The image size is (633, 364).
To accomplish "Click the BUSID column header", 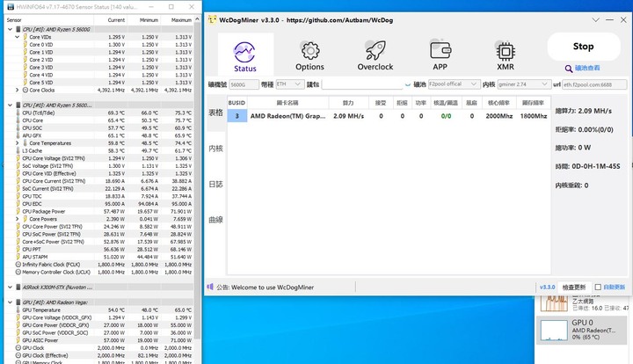I will click(236, 103).
